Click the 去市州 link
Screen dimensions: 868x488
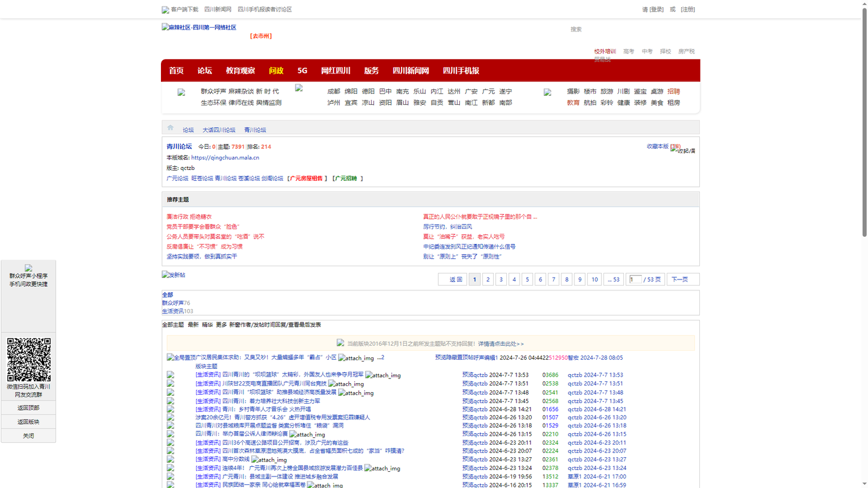[x=261, y=36]
